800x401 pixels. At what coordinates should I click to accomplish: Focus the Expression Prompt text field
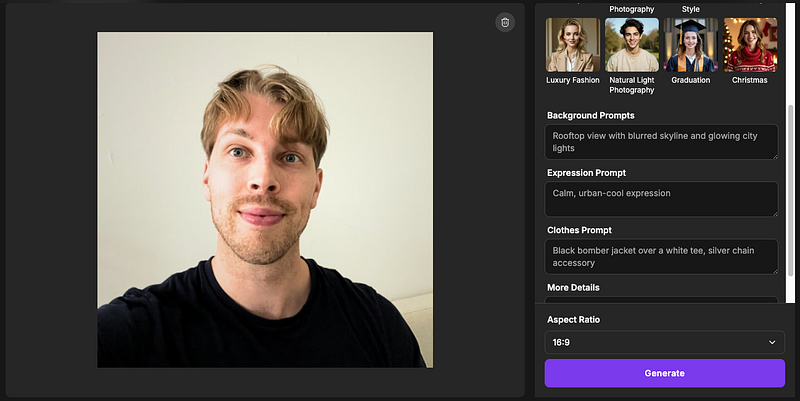coord(661,198)
